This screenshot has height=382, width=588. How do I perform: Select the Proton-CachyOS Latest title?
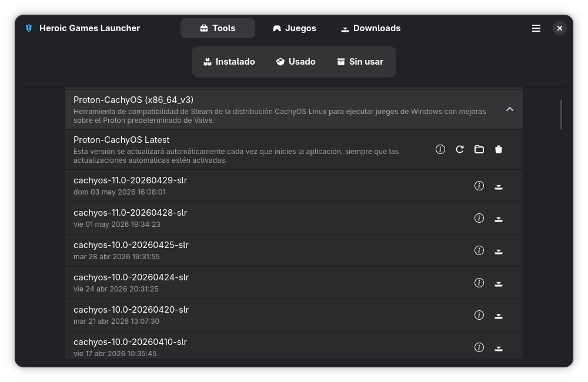click(x=121, y=140)
